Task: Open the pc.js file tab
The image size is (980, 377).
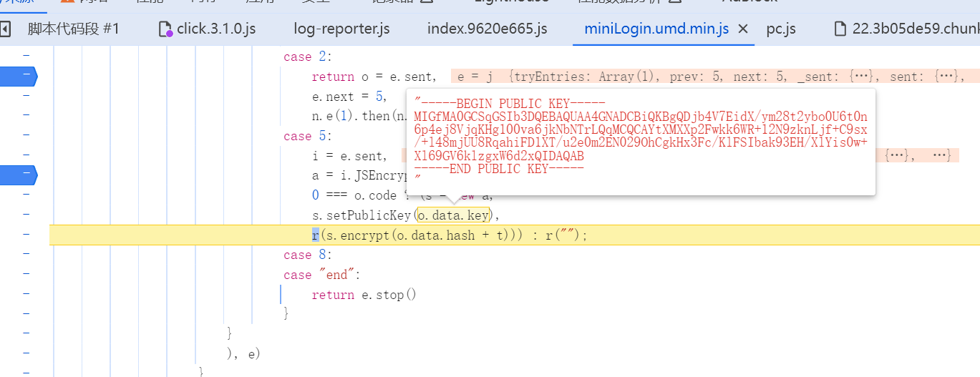Action: pyautogui.click(x=781, y=29)
